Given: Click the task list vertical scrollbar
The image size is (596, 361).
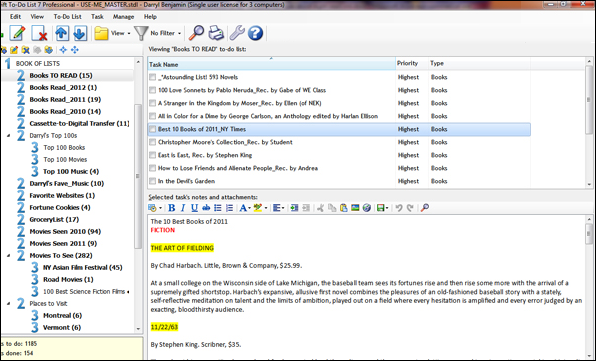Looking at the screenshot, I should [x=590, y=99].
